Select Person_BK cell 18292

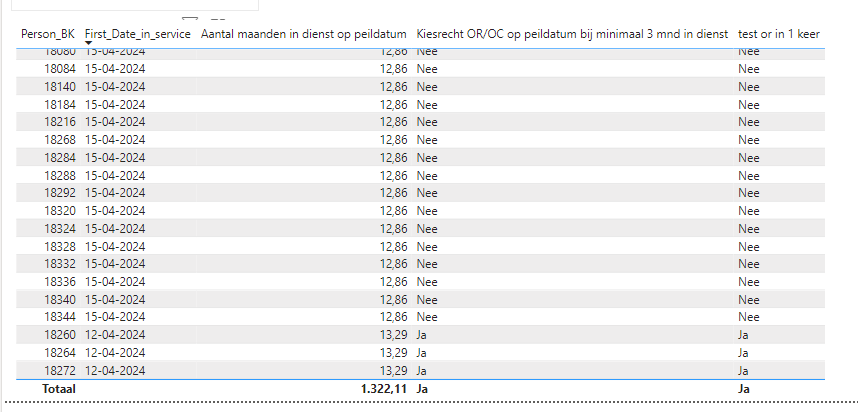(x=60, y=193)
